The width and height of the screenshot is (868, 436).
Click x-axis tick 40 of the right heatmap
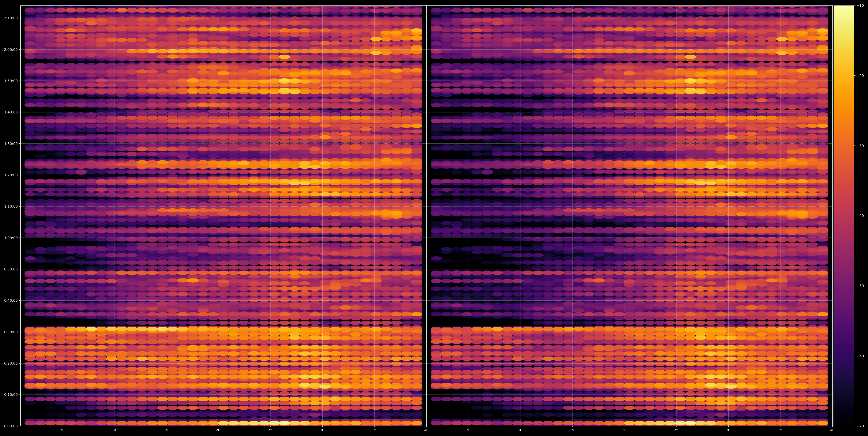832,430
